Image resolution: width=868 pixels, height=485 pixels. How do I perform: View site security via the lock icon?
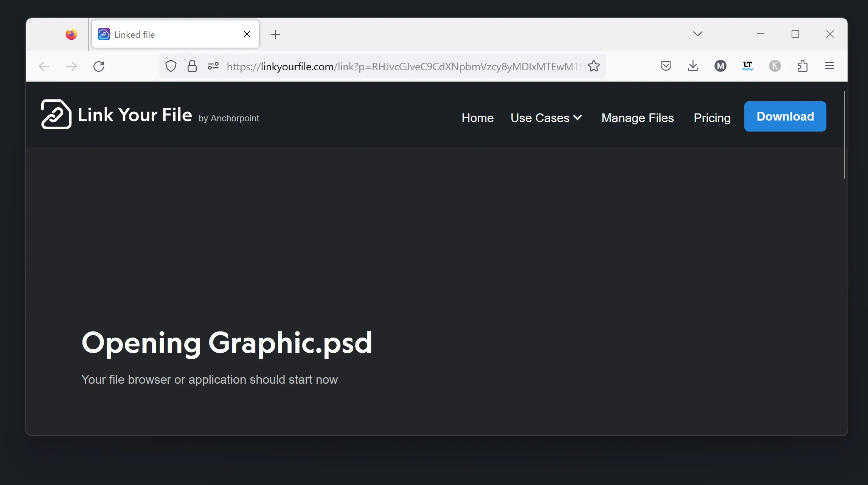pyautogui.click(x=192, y=66)
